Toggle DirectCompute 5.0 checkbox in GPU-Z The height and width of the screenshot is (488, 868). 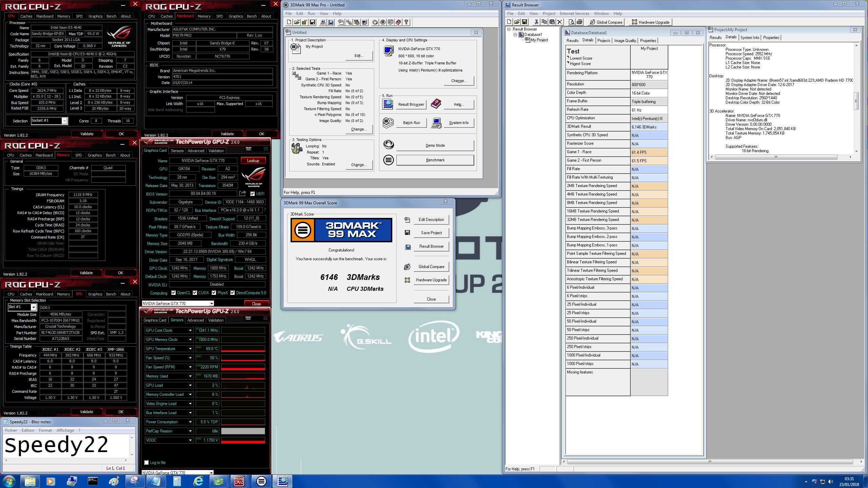(232, 293)
